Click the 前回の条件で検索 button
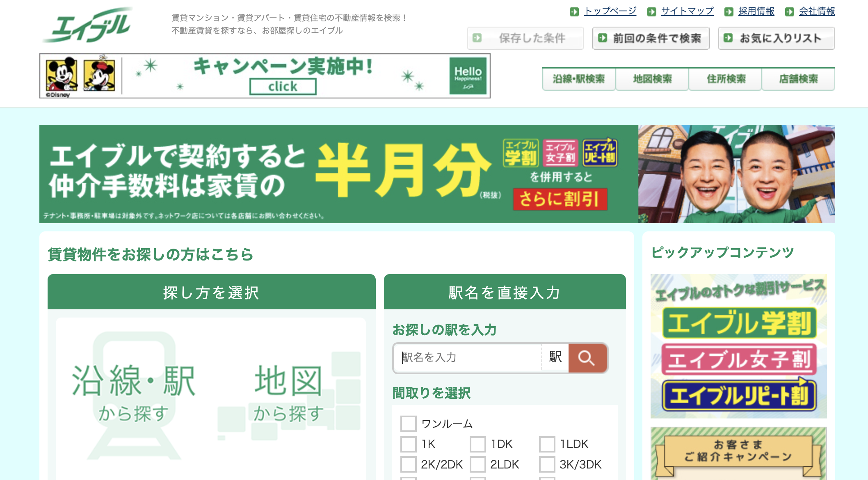Image resolution: width=868 pixels, height=480 pixels. (x=651, y=38)
